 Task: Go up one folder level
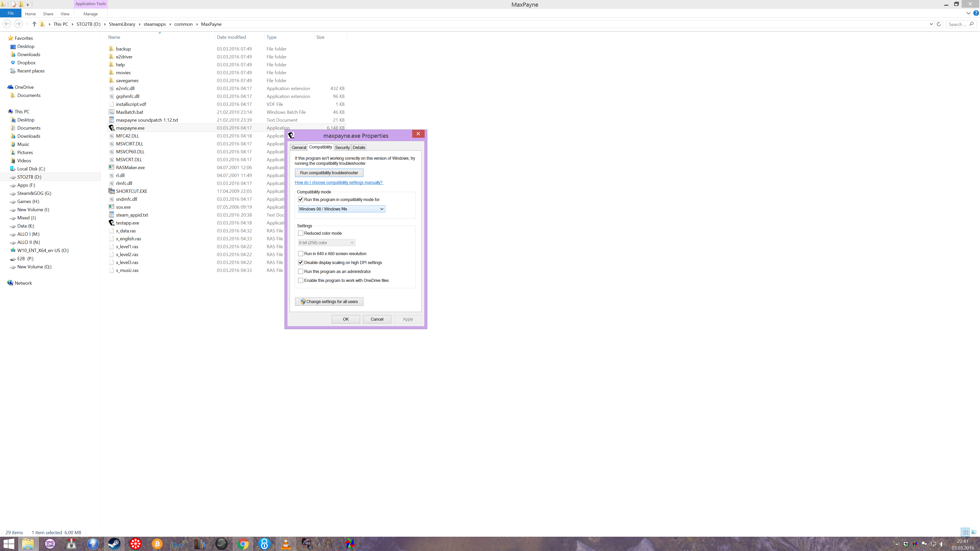pos(34,24)
